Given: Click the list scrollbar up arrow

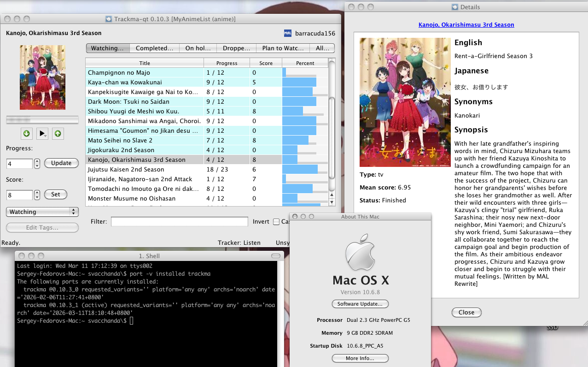Looking at the screenshot, I should (332, 195).
